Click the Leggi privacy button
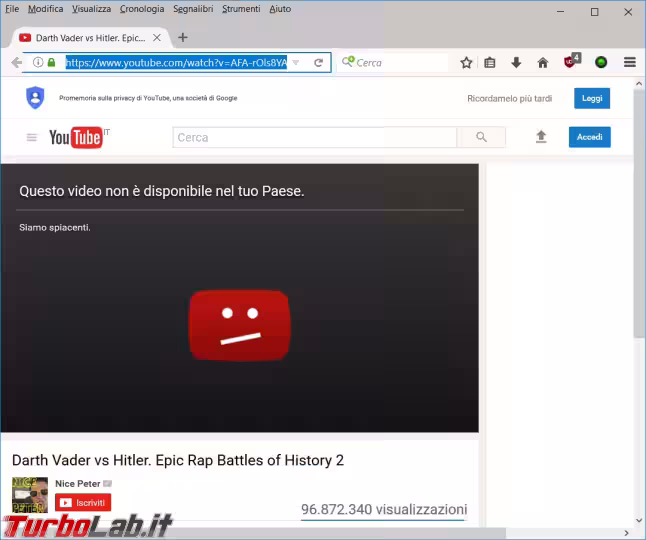The height and width of the screenshot is (540, 646). [592, 98]
